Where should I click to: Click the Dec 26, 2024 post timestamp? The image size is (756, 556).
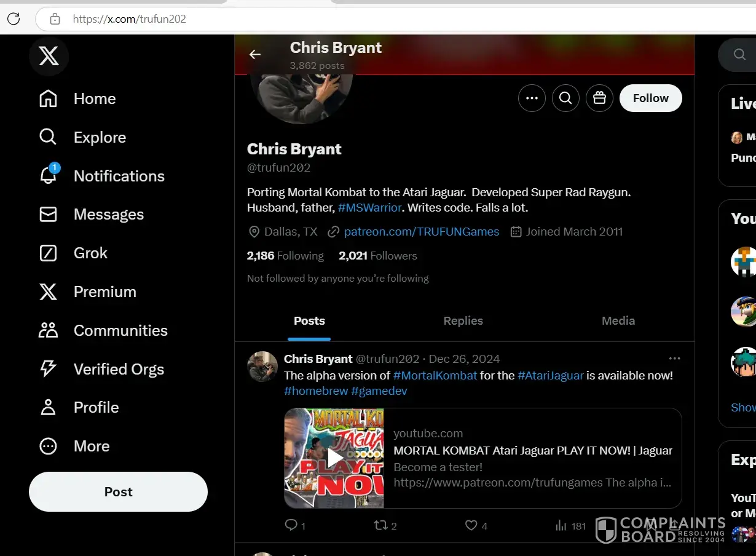click(464, 359)
